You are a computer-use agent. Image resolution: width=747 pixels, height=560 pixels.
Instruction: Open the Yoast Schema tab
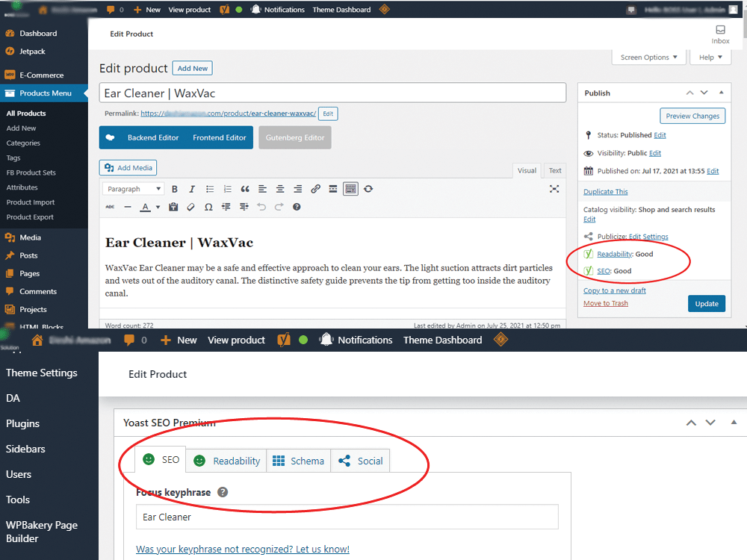pyautogui.click(x=299, y=461)
